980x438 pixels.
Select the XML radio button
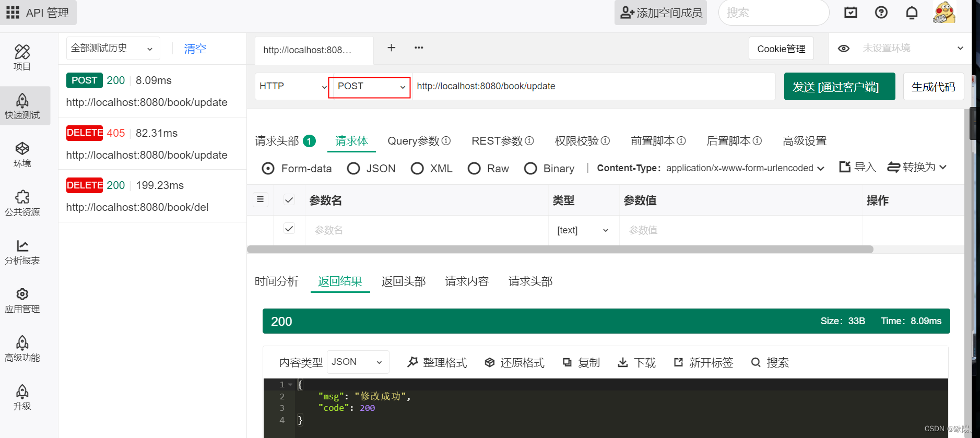417,168
